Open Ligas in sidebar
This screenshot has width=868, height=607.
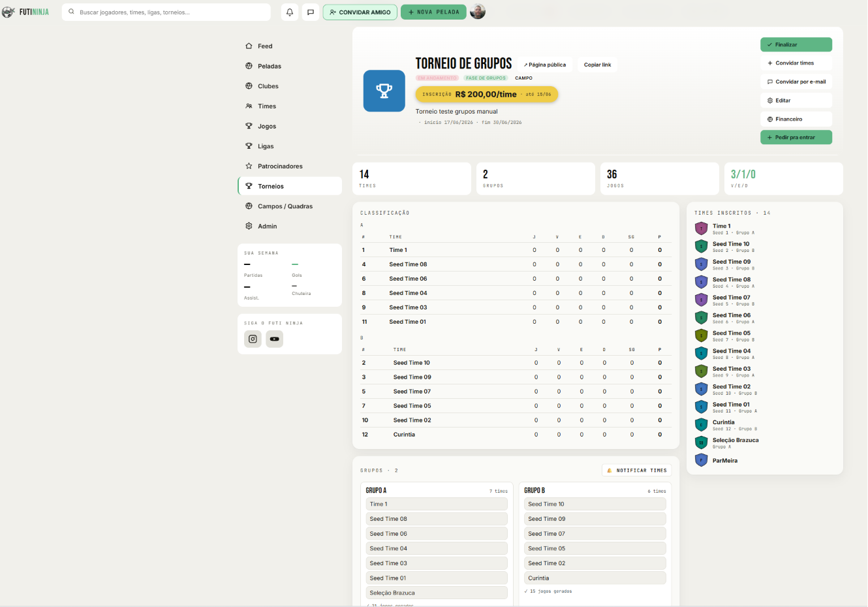290,146
